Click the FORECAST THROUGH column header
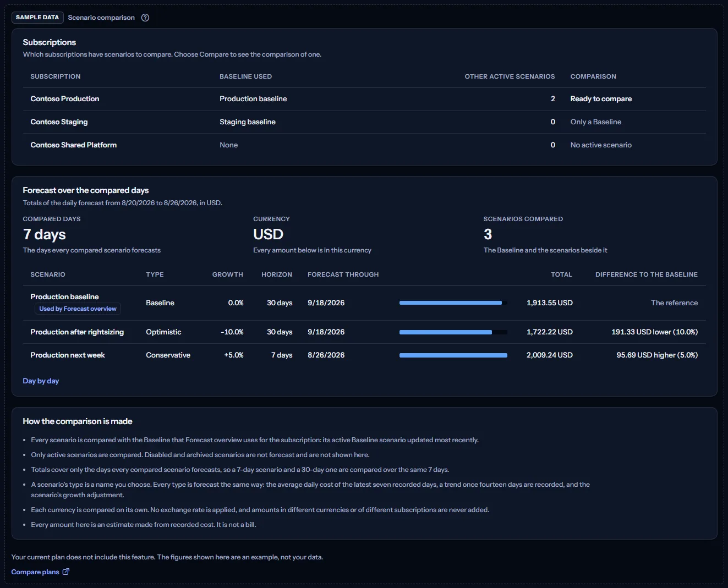 tap(343, 274)
